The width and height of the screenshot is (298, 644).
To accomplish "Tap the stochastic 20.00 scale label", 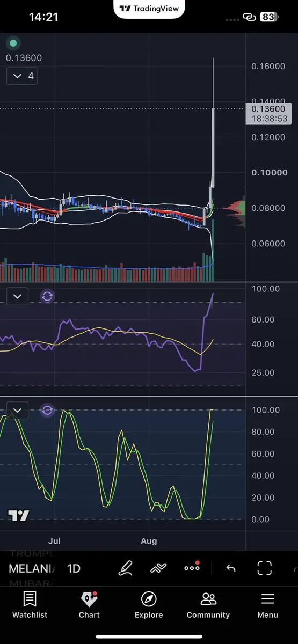I will point(263,497).
